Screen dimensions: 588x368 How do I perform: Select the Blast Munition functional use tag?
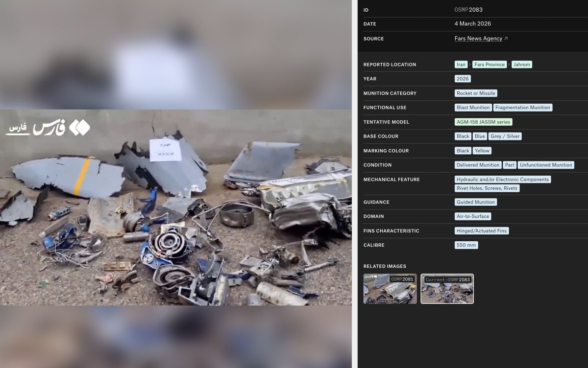[x=472, y=107]
